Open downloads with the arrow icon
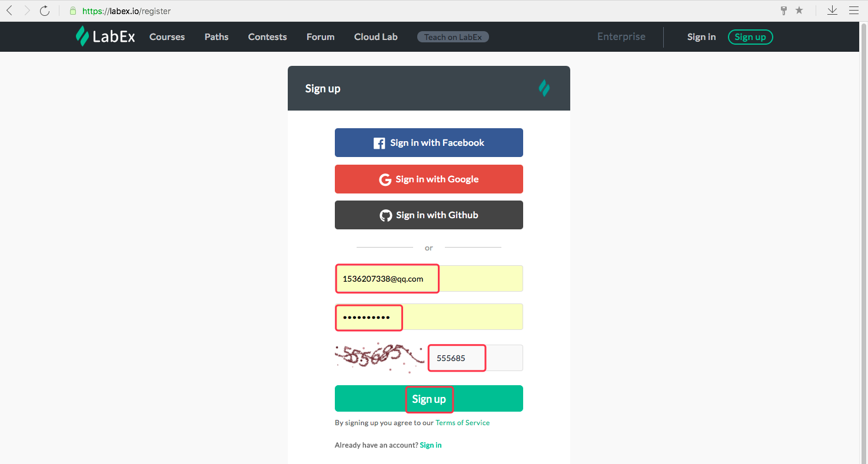 pyautogui.click(x=832, y=11)
